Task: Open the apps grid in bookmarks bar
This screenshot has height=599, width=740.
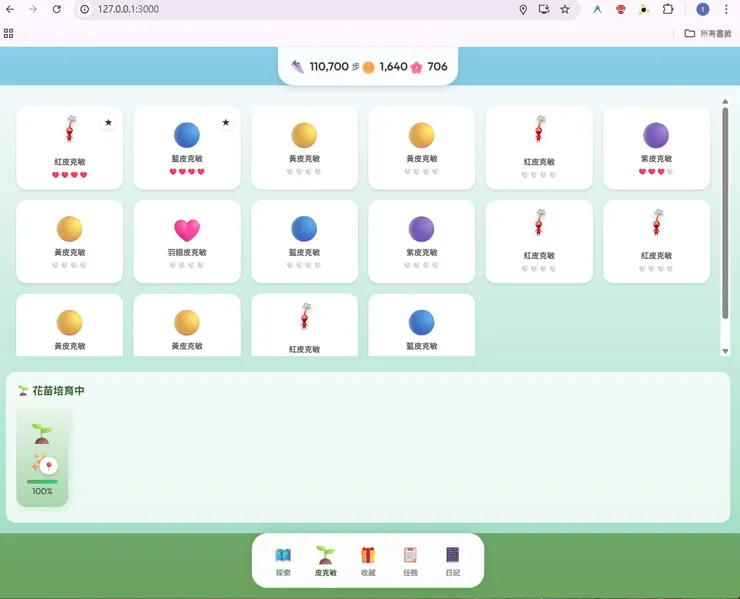Action: [8, 34]
